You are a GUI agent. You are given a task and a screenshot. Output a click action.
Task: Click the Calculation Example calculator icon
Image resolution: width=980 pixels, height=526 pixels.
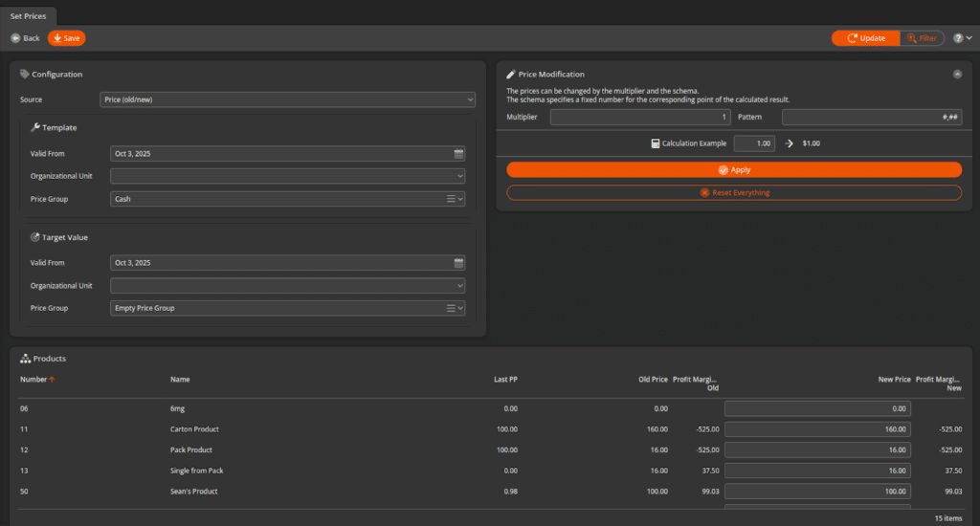(655, 143)
